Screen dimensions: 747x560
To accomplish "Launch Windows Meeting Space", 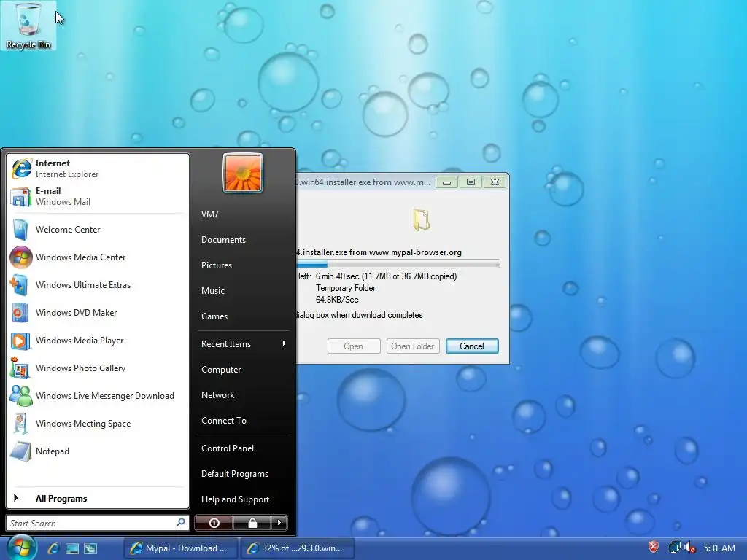I will pos(98,424).
